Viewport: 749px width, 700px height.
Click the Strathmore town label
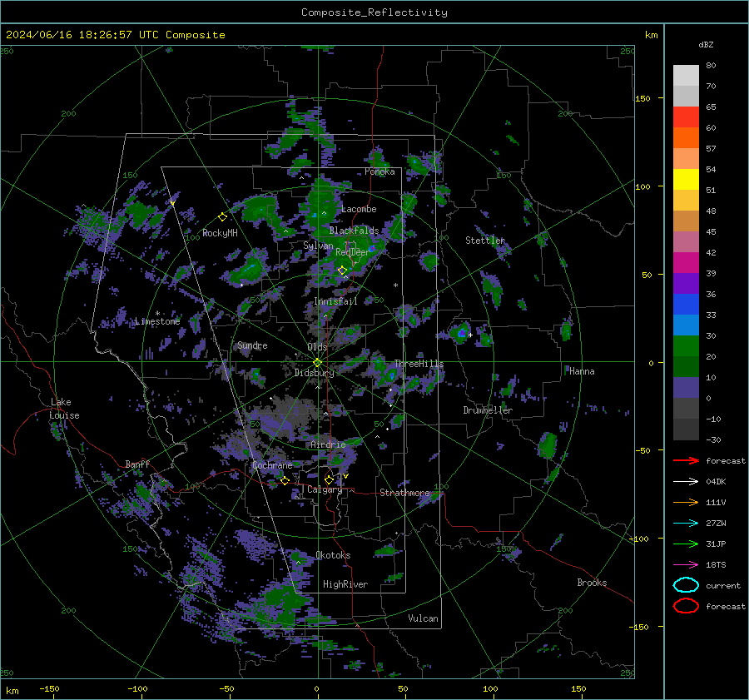point(404,493)
